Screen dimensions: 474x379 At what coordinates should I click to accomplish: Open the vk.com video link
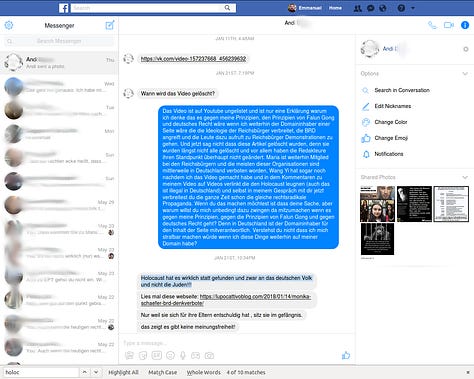coord(193,59)
